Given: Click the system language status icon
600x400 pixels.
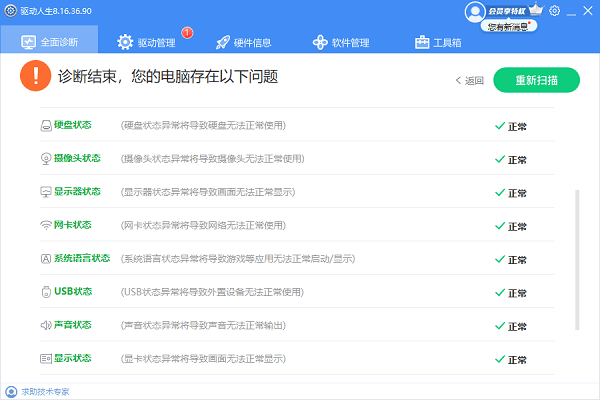Looking at the screenshot, I should pos(46,259).
